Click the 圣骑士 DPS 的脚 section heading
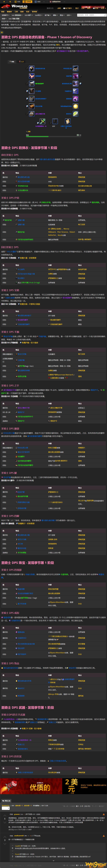 point(10,516)
